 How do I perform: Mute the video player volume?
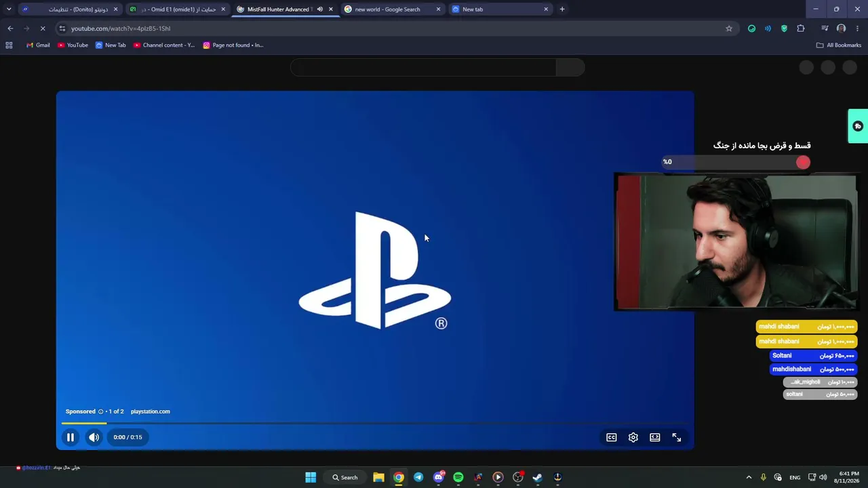click(94, 437)
